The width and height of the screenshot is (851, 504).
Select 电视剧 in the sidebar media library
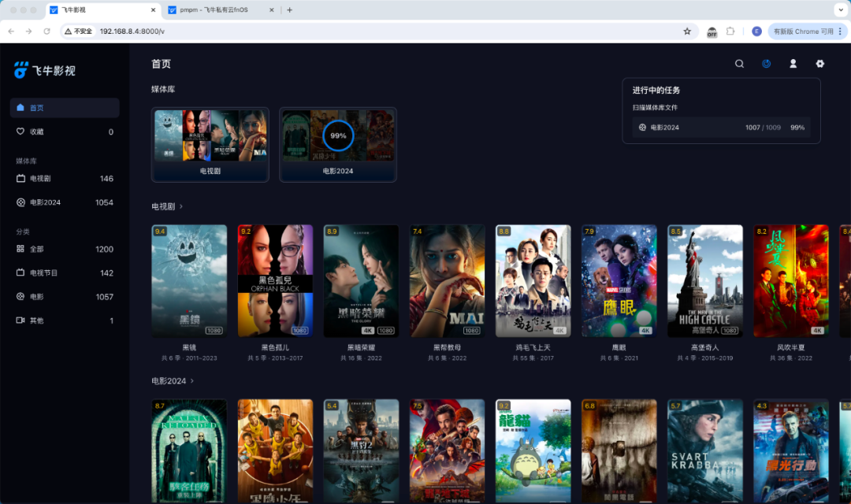click(x=64, y=178)
